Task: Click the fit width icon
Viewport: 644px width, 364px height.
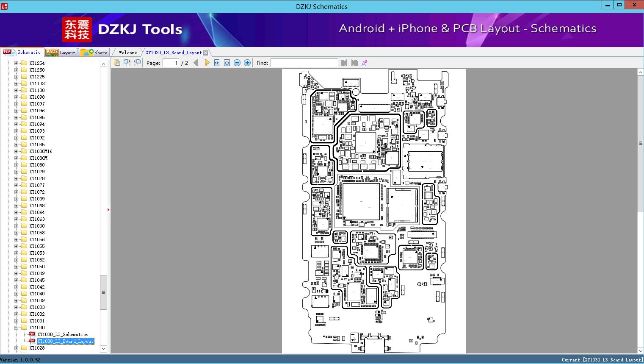Action: 217,63
